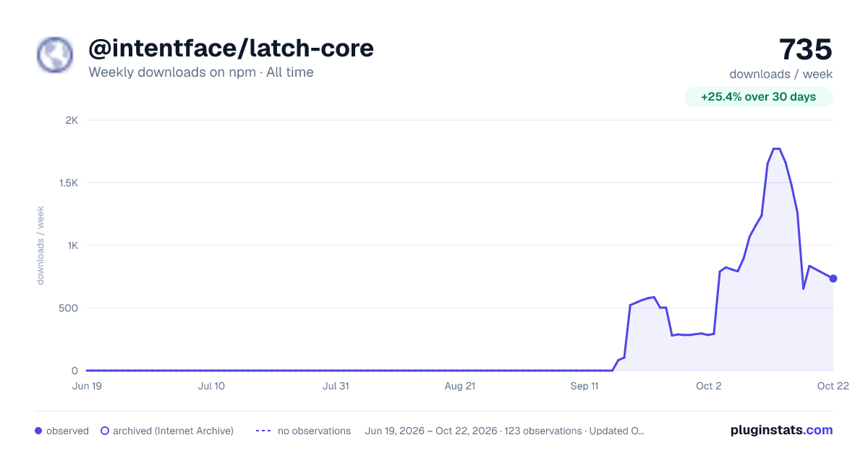Image resolution: width=868 pixels, height=456 pixels.
Task: Click the rotated 'downloads / week' axis title
Action: pos(41,245)
